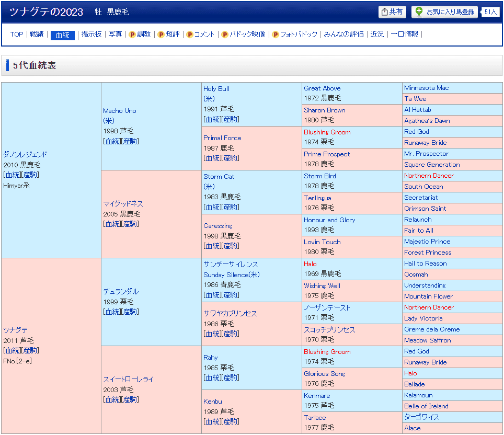Click Hail to Reason link
Viewport: 504px width, 435px height.
(425, 264)
